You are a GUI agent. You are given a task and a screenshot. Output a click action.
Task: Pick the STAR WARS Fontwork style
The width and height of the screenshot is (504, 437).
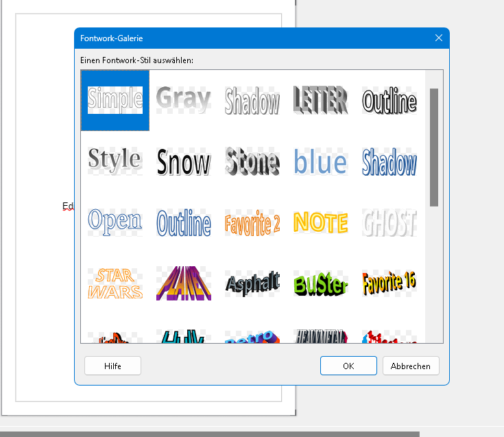click(x=115, y=283)
